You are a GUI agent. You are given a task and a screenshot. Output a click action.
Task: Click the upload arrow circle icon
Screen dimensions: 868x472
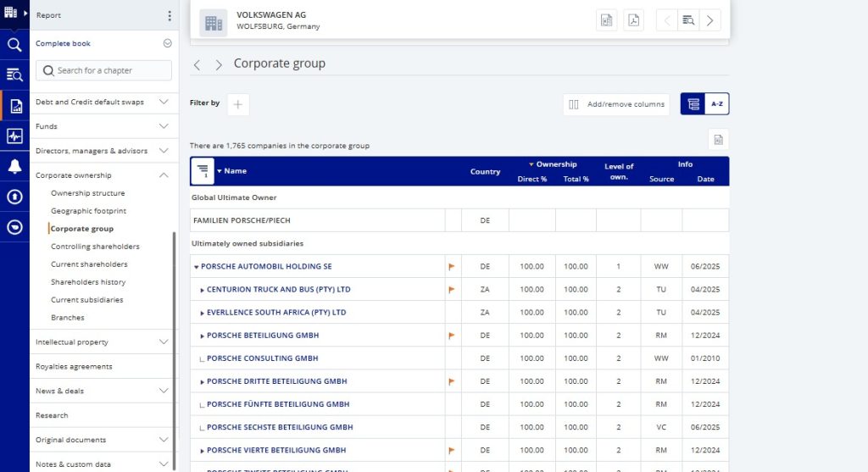click(x=14, y=197)
